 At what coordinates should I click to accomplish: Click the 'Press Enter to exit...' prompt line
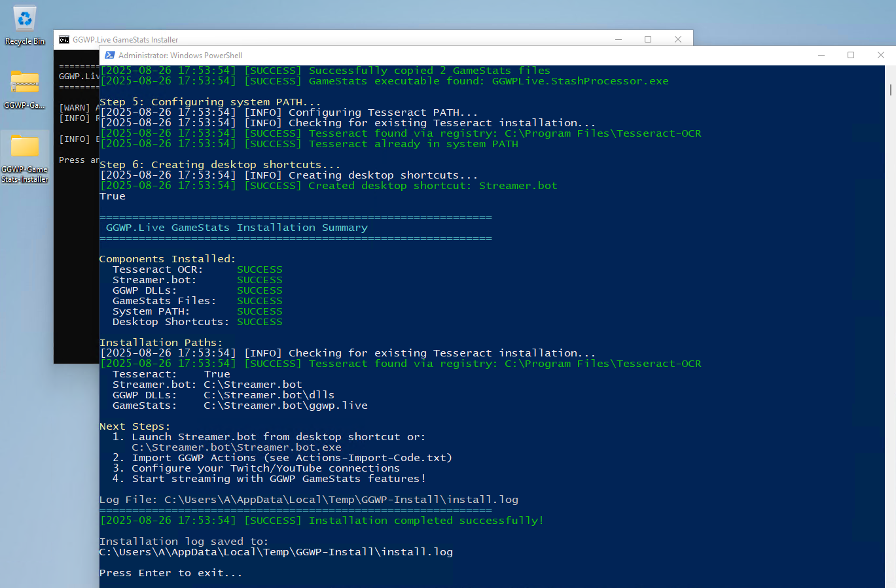[171, 573]
